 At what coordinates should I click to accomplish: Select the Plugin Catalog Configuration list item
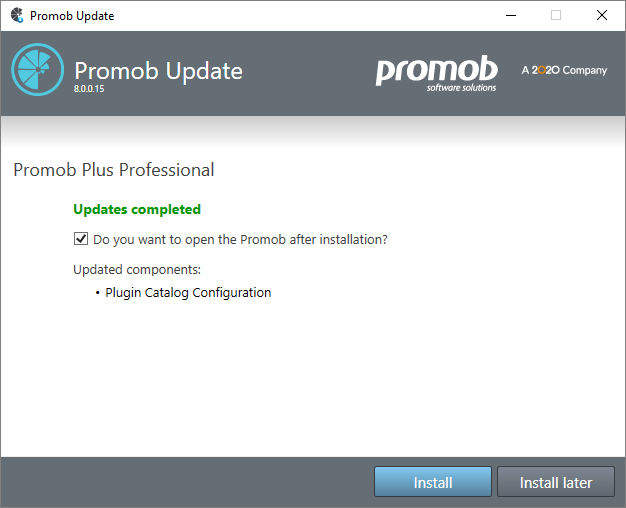pos(188,293)
